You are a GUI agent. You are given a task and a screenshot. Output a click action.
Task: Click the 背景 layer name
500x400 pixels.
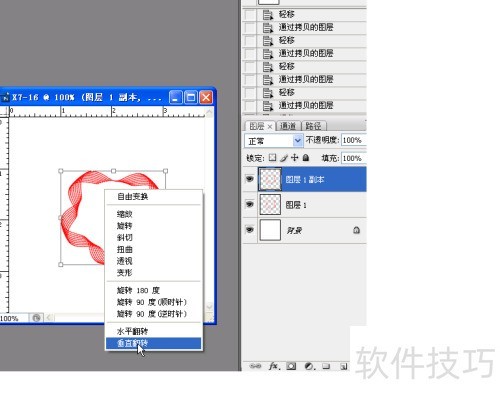[x=294, y=230]
